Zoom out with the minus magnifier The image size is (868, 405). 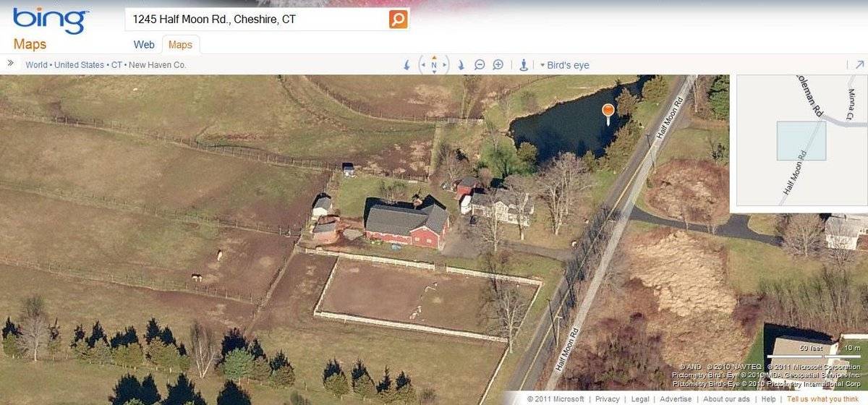pos(480,65)
